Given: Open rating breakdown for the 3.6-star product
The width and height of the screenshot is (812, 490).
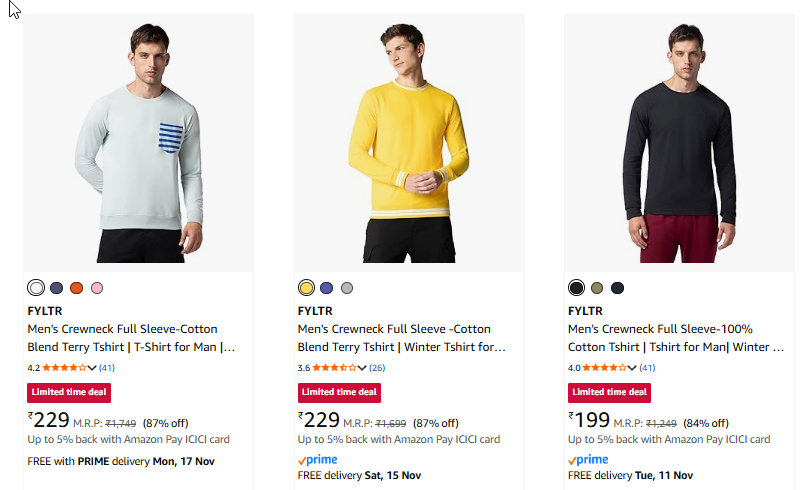Looking at the screenshot, I should 363,368.
